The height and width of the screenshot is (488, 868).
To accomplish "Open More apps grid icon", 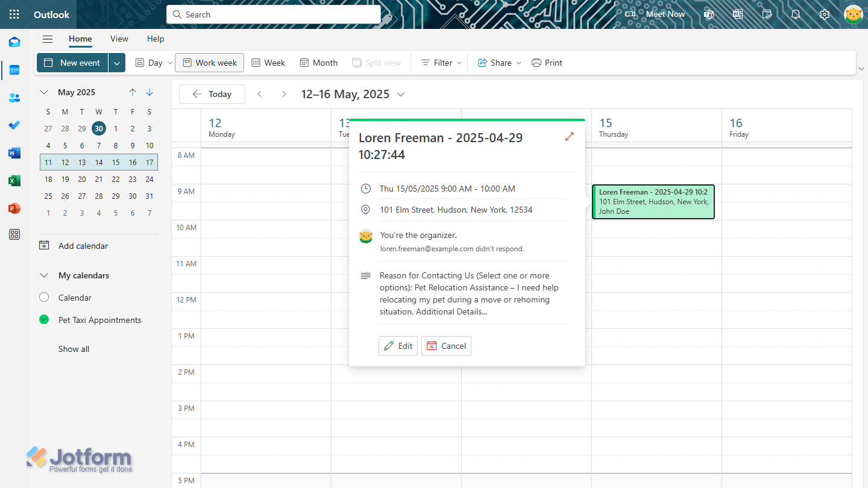I will click(14, 235).
